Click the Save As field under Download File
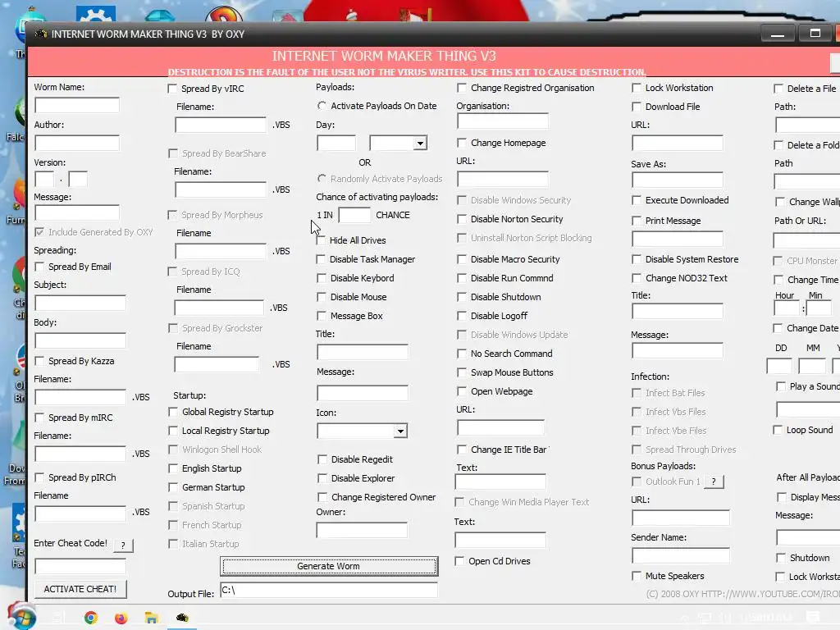 tap(678, 180)
